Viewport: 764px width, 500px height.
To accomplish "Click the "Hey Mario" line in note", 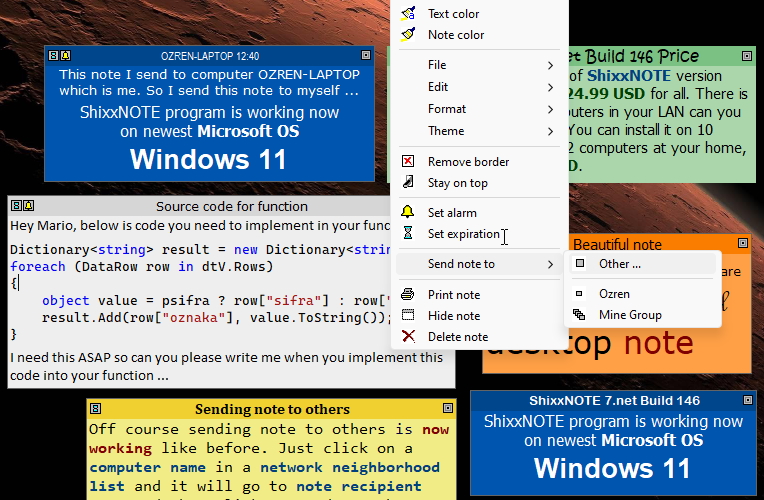I will click(200, 226).
